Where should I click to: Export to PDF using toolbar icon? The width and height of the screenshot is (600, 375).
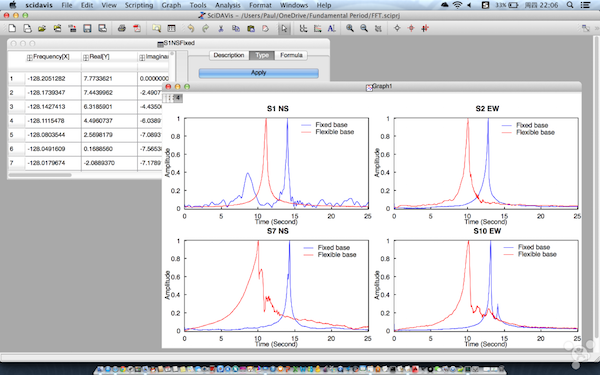(x=137, y=28)
